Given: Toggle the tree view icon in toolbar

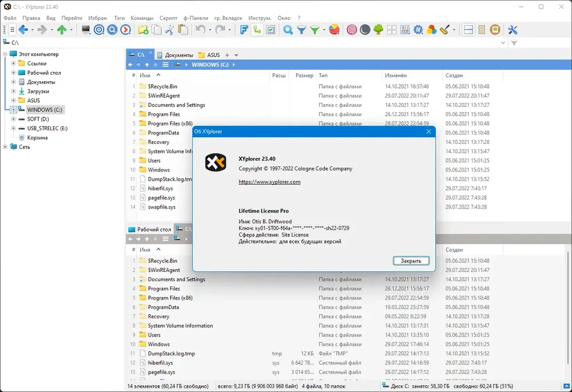Looking at the screenshot, I should pyautogui.click(x=257, y=30).
